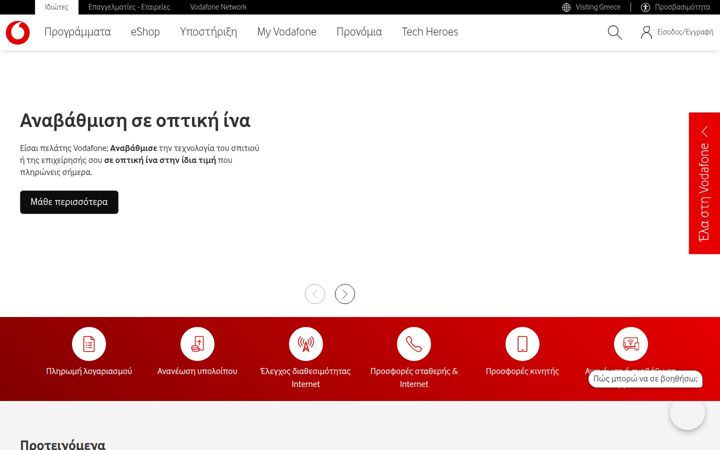This screenshot has width=720, height=450.
Task: Click Προσφορές σταθερής & Internet label
Action: click(x=414, y=377)
